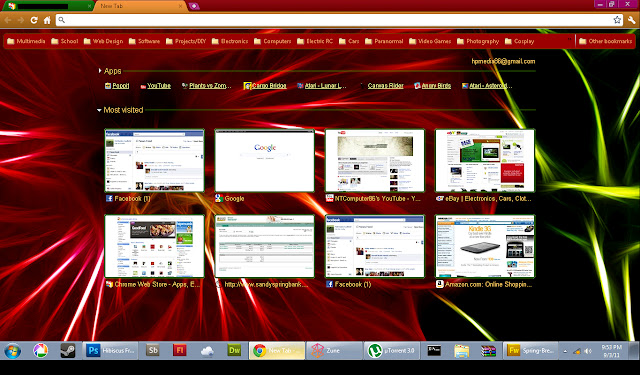Open Windows Start menu orb
This screenshot has width=640, height=375.
12,351
